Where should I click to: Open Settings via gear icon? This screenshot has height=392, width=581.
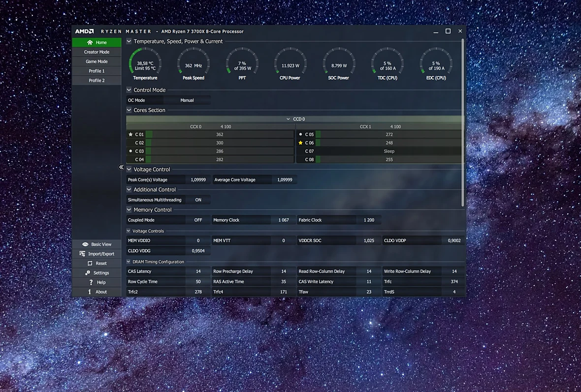(x=88, y=273)
